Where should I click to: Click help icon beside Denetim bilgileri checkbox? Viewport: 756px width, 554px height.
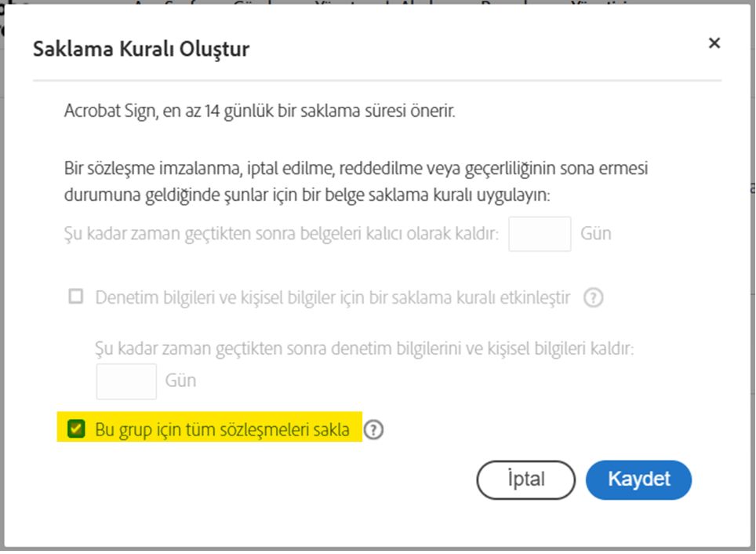pos(594,298)
